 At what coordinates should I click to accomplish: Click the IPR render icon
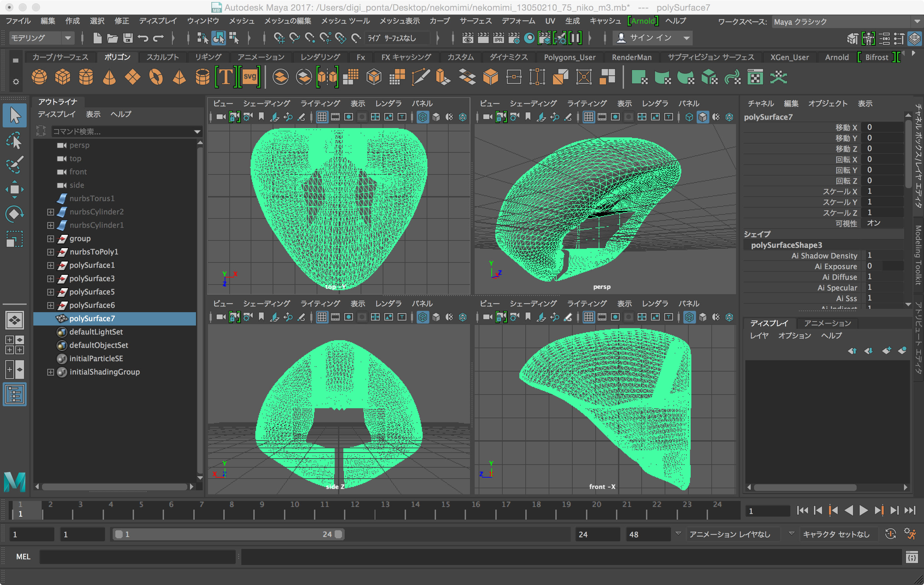498,38
